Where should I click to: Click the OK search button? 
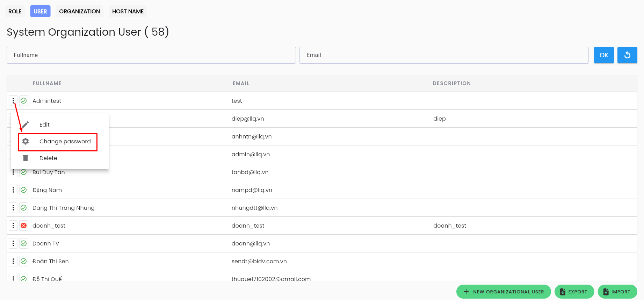click(x=604, y=55)
